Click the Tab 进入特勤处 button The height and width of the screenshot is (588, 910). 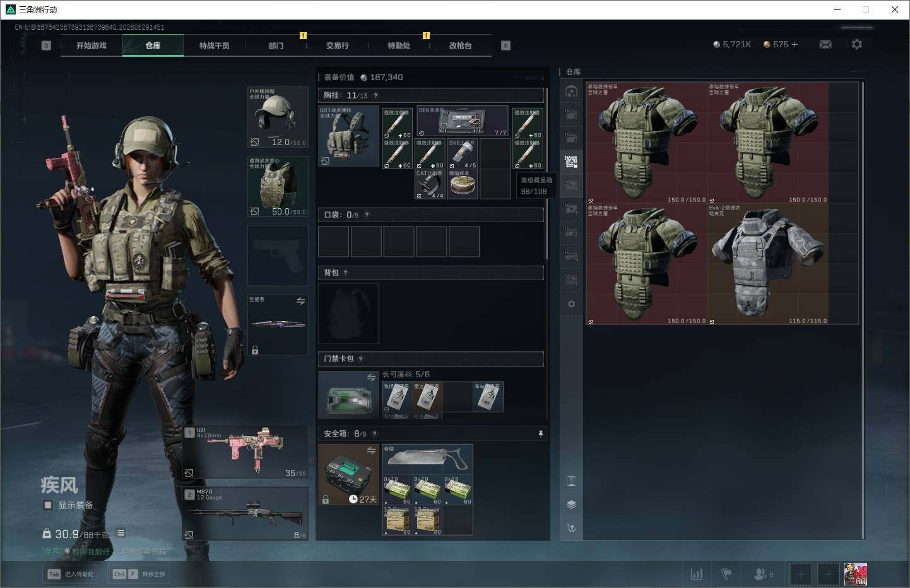point(71,574)
